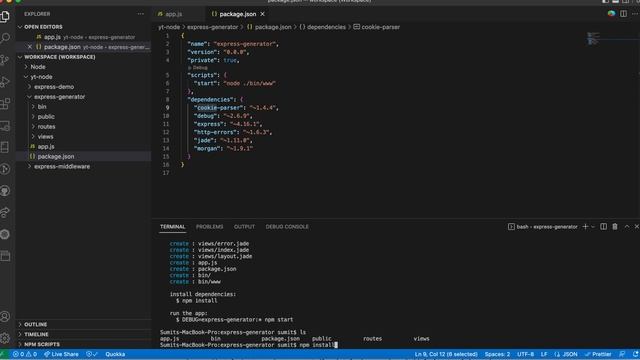Image resolution: width=640 pixels, height=360 pixels.
Task: Expand the OUTLINE section
Action: point(36,324)
